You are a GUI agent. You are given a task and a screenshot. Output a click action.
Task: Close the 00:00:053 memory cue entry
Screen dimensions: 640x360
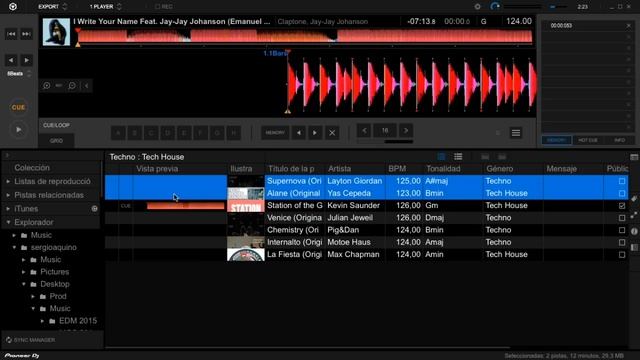(629, 26)
